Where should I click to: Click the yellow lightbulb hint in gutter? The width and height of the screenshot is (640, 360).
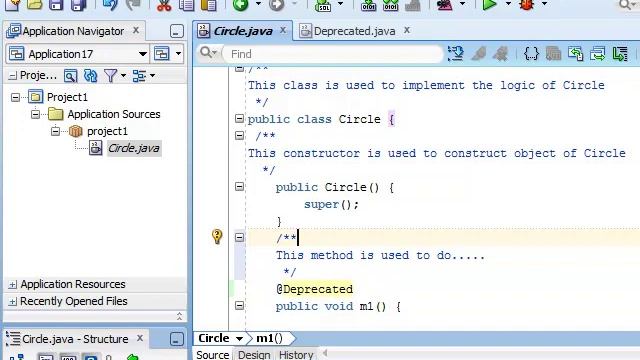tap(217, 236)
